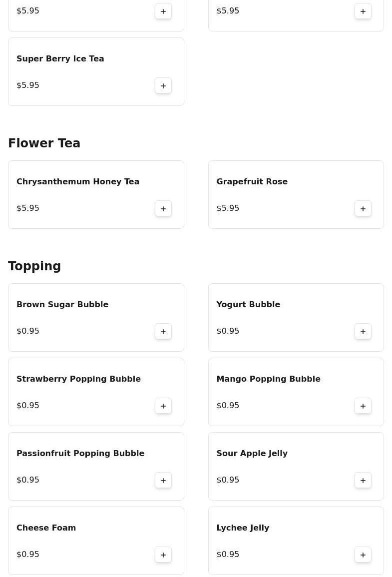Screen dimensions: 392x577
Task: Add Super Berry Ice Tea to cart
Action: (x=163, y=85)
